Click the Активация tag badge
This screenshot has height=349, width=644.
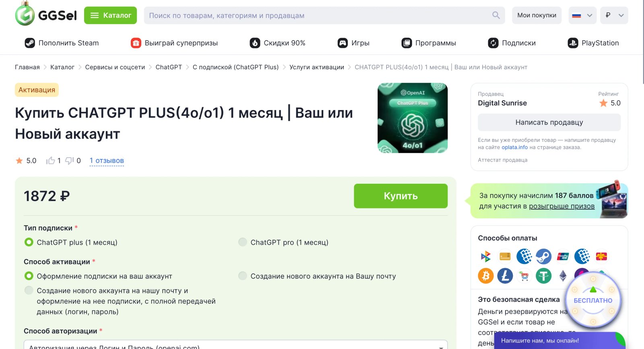pyautogui.click(x=37, y=90)
